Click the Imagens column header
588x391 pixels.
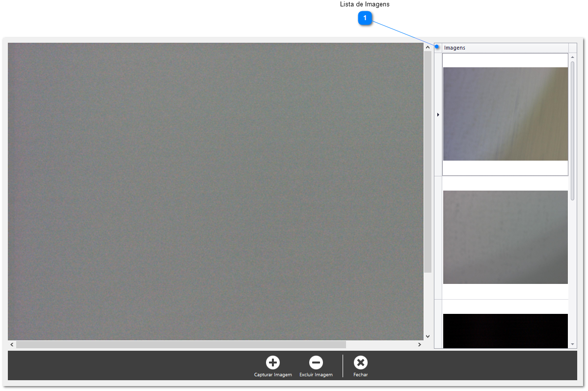[505, 48]
